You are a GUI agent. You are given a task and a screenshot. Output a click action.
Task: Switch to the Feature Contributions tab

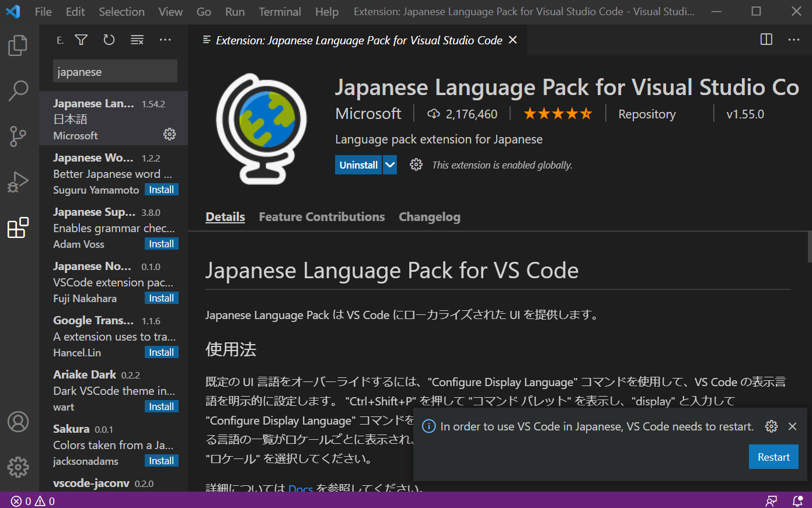click(322, 216)
